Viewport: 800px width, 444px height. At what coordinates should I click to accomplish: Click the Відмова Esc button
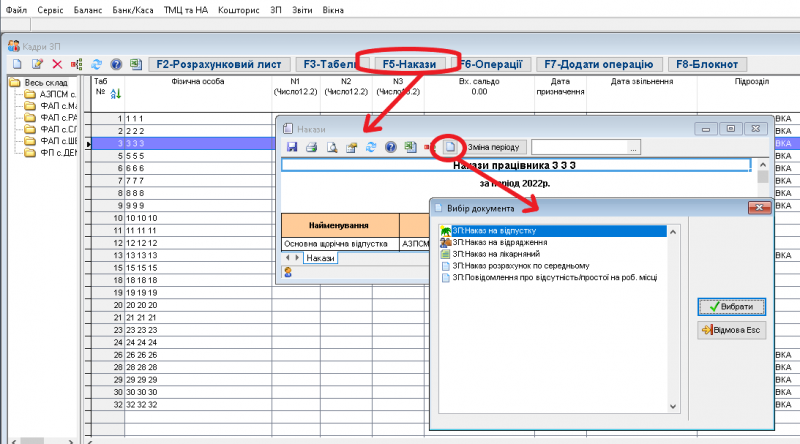tap(733, 330)
